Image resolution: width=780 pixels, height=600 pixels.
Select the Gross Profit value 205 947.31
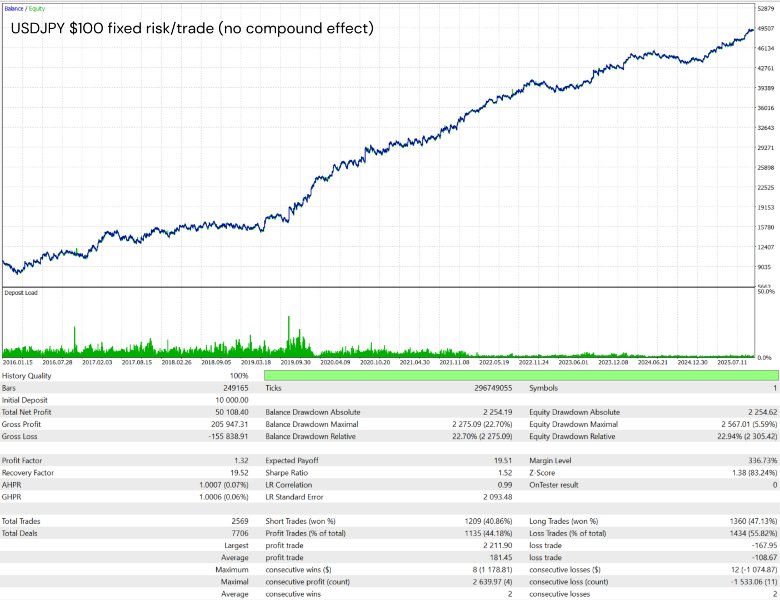pos(230,424)
